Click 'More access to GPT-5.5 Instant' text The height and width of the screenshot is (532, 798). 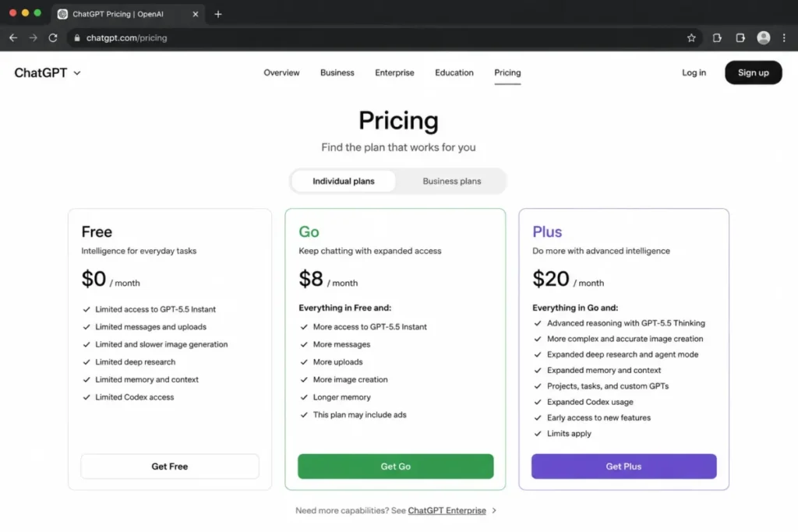pos(369,327)
